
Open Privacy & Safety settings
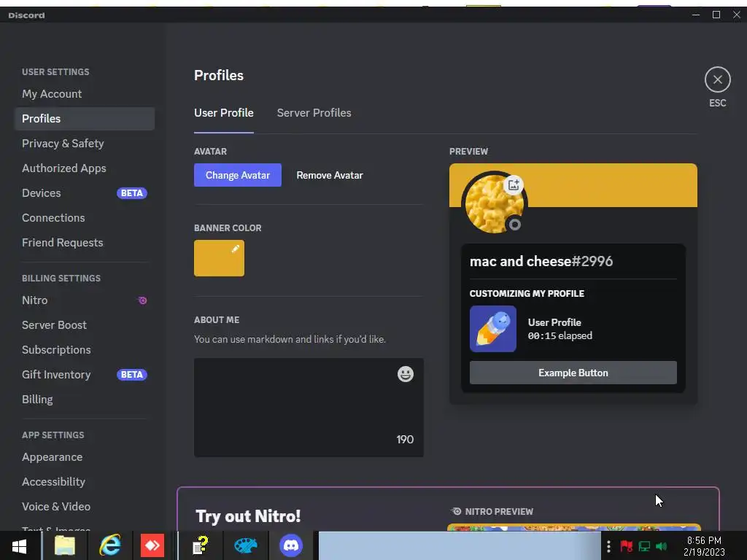(85, 144)
